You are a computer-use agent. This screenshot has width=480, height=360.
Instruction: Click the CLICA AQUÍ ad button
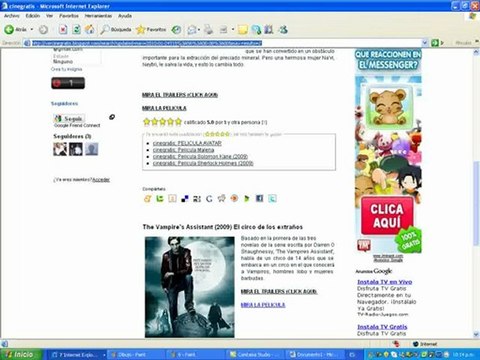[x=387, y=216]
